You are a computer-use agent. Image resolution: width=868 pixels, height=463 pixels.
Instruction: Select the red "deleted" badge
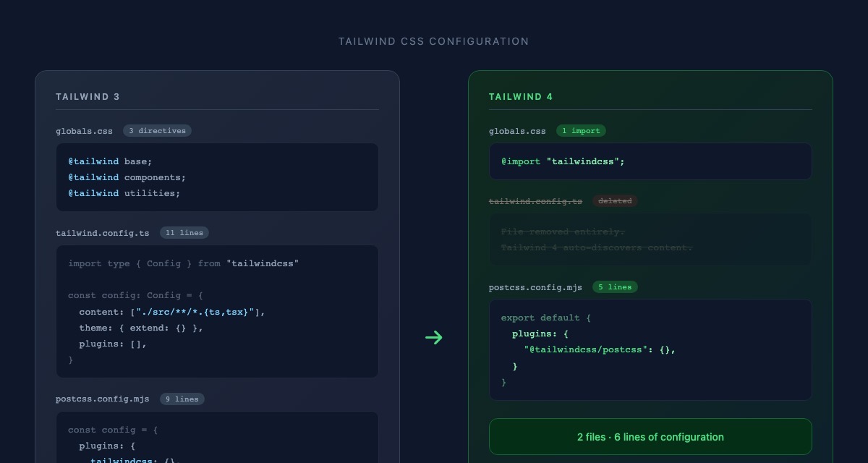click(x=615, y=201)
